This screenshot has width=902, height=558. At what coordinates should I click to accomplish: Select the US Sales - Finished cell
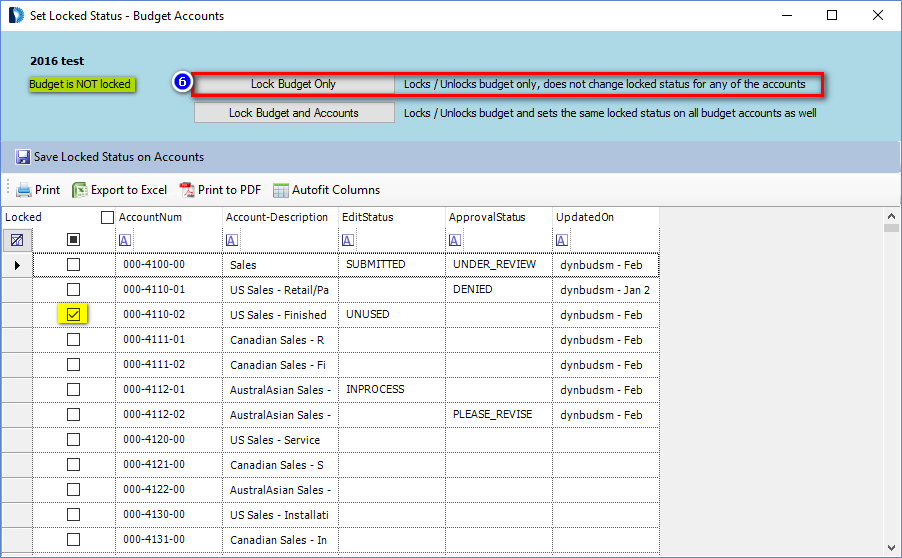click(x=280, y=314)
